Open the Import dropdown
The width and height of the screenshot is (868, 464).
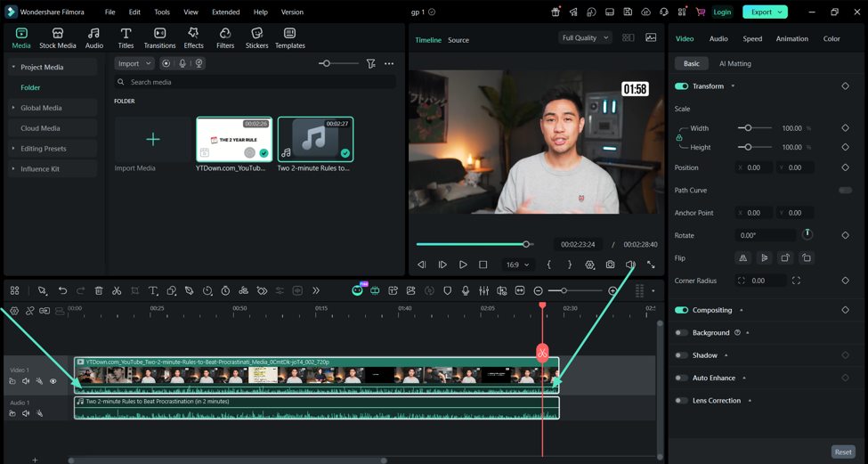(x=134, y=63)
